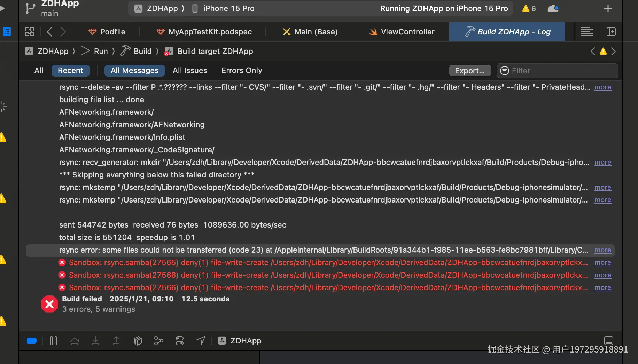638x364 pixels.
Task: Open the Debug Memory Graph
Action: coord(158,341)
